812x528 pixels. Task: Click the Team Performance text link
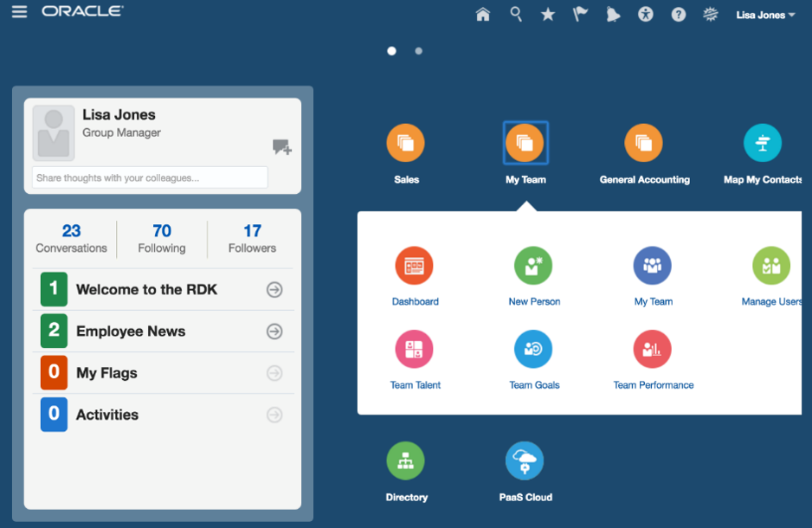[x=654, y=385]
